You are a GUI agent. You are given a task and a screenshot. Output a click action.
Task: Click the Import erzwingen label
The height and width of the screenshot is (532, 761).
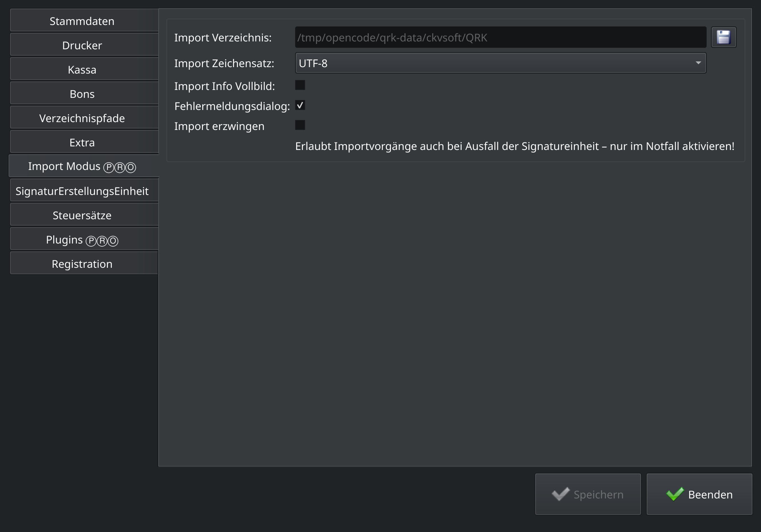(x=219, y=126)
